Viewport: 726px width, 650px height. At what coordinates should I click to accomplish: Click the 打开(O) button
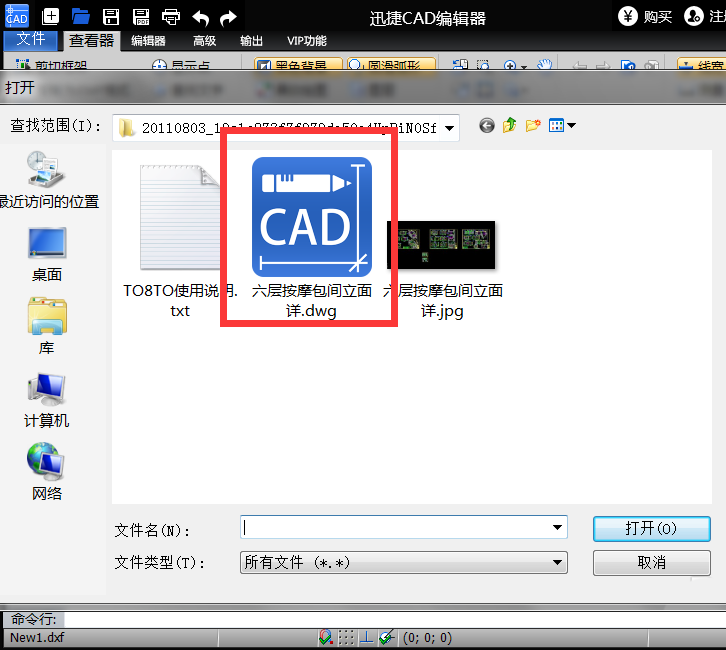coord(651,528)
